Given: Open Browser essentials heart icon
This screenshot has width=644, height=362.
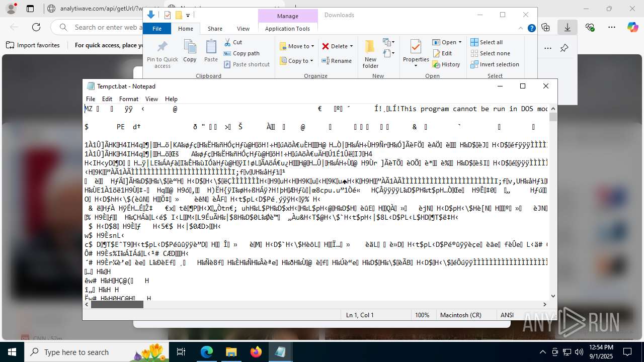Looking at the screenshot, I should pos(590,27).
